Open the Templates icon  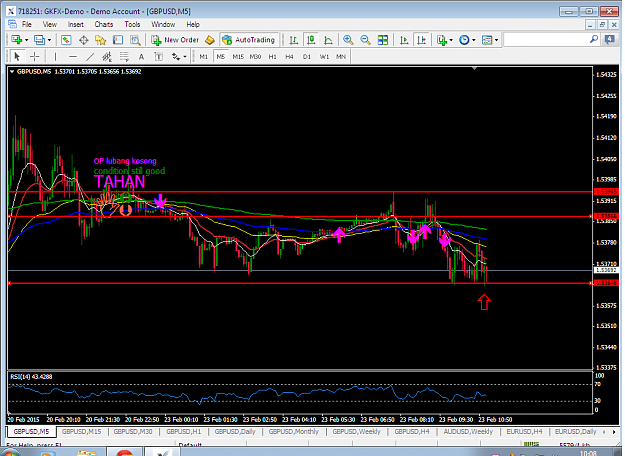coord(487,40)
